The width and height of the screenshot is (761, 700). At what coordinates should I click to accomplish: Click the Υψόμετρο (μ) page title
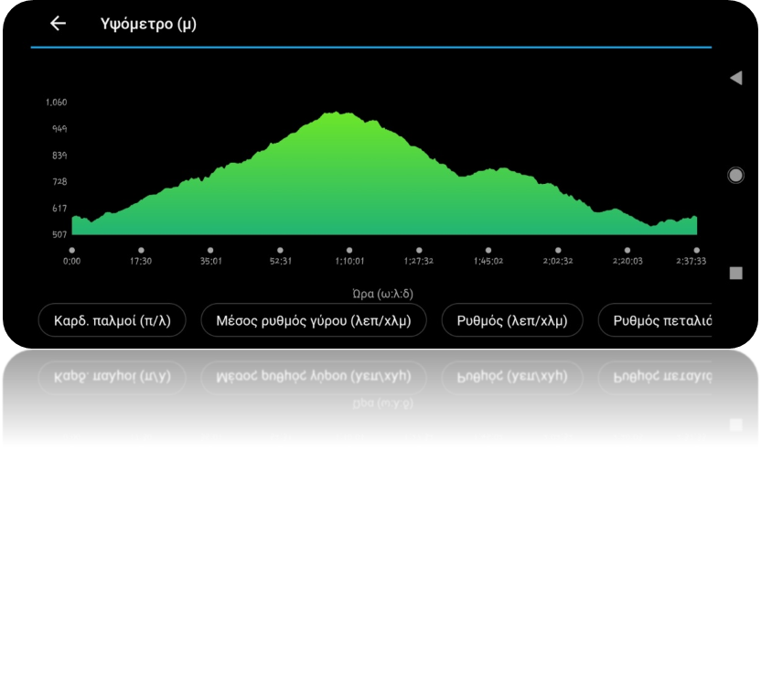148,24
